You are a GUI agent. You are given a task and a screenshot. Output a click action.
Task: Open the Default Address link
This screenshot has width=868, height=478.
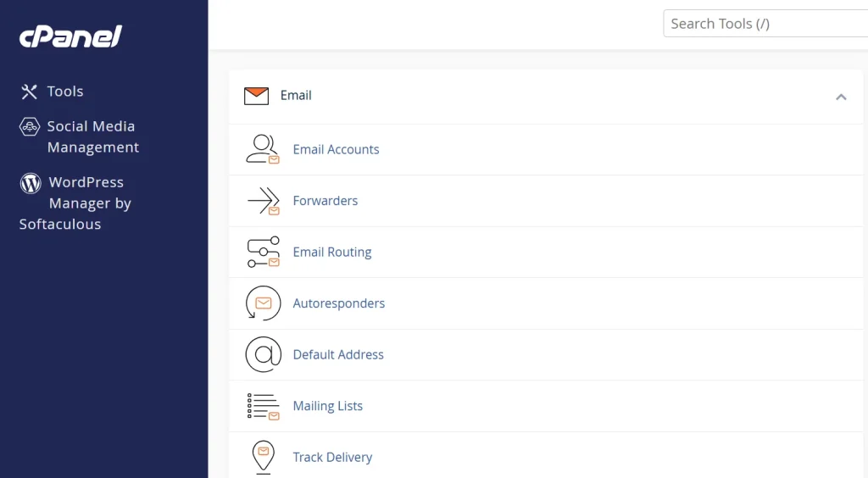point(338,354)
